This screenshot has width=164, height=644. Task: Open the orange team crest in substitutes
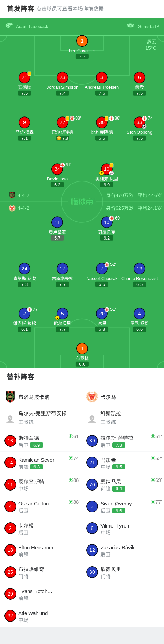point(92,397)
